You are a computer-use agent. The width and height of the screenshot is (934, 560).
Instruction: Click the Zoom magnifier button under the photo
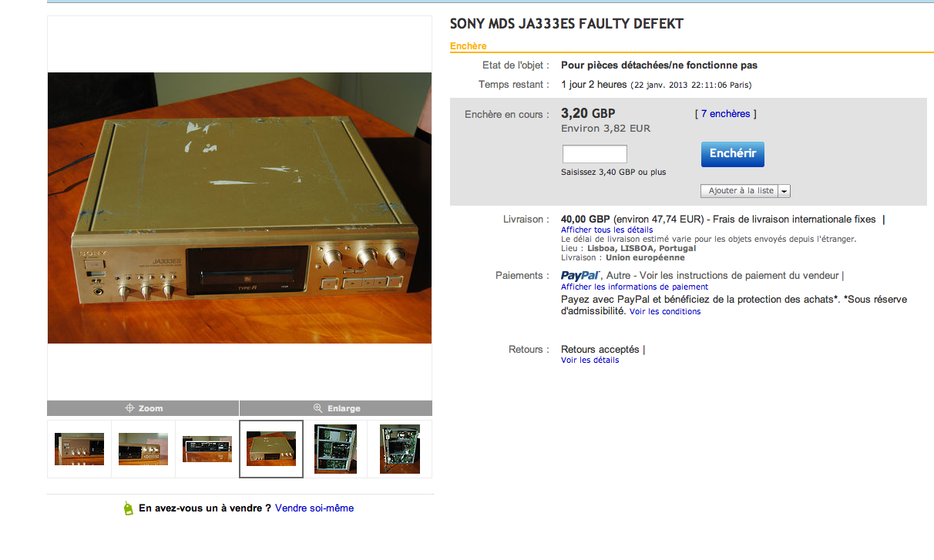coord(143,408)
